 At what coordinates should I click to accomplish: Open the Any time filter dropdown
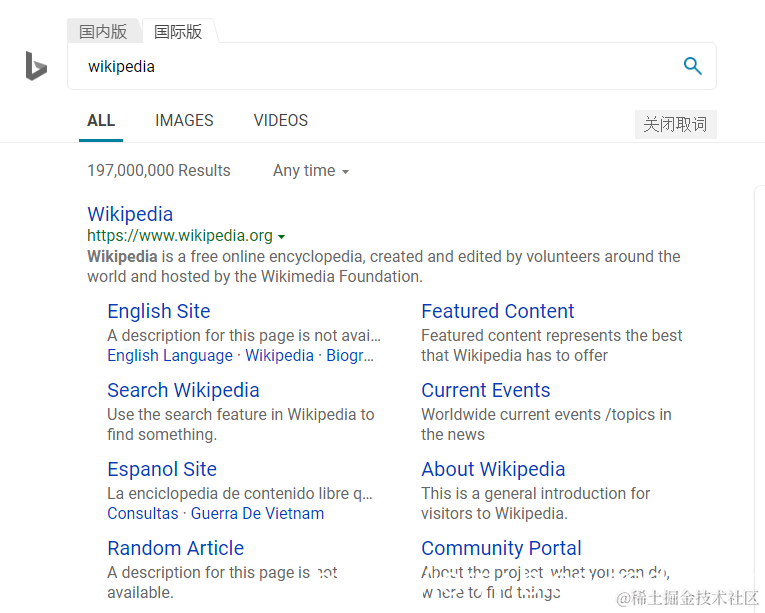pyautogui.click(x=311, y=171)
